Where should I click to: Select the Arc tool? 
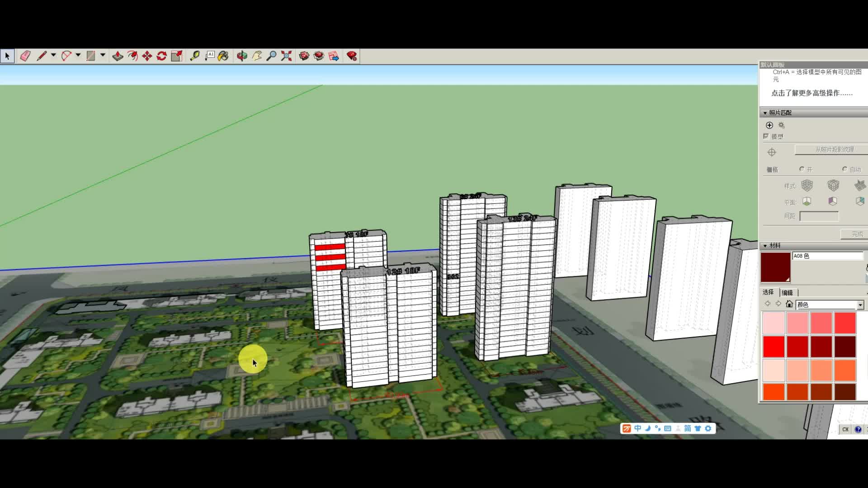(66, 56)
